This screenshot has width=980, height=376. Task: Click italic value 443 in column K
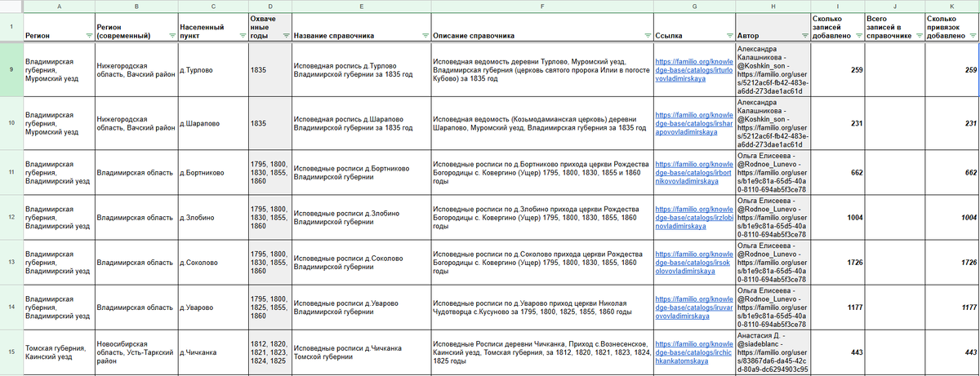(951, 352)
